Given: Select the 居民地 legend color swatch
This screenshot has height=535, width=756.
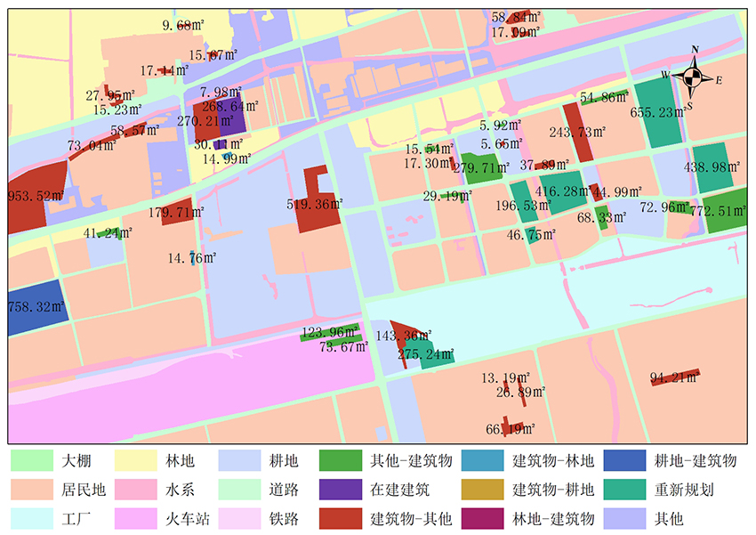Looking at the screenshot, I should click(30, 490).
